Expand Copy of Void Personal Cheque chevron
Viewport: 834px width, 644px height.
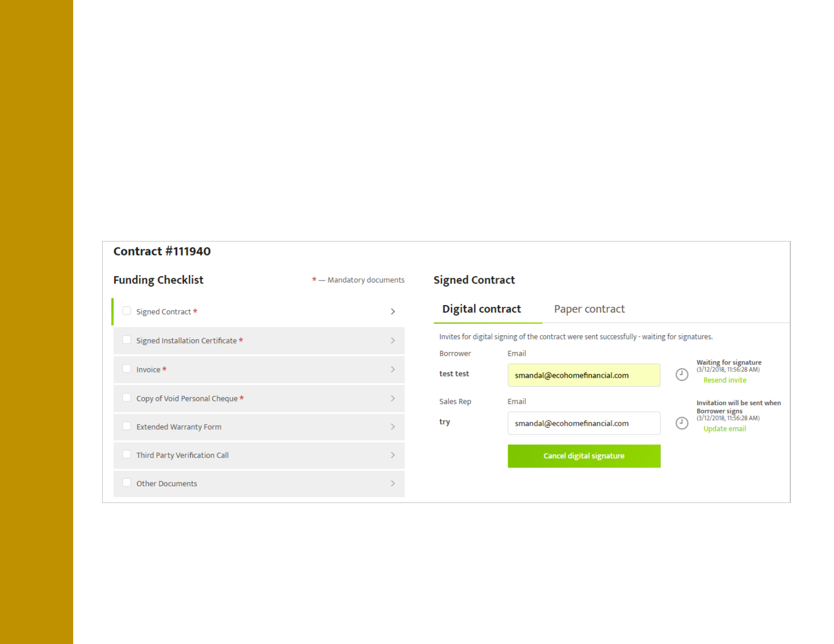pos(393,398)
